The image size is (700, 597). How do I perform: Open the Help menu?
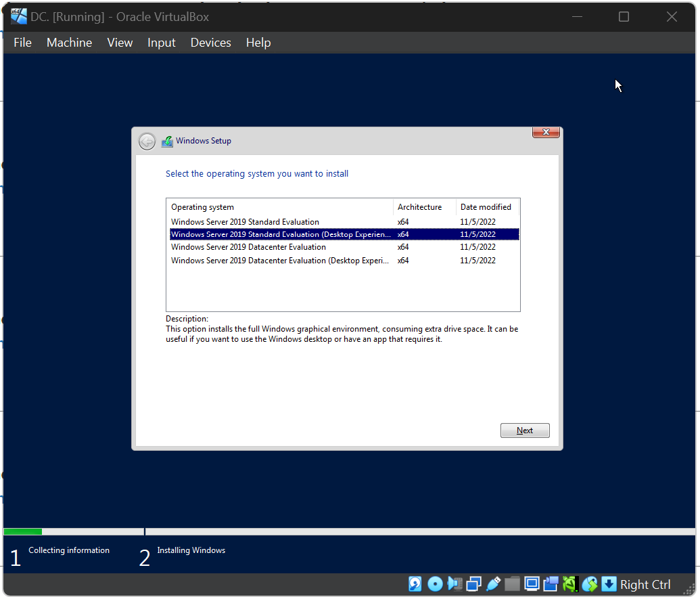click(258, 43)
